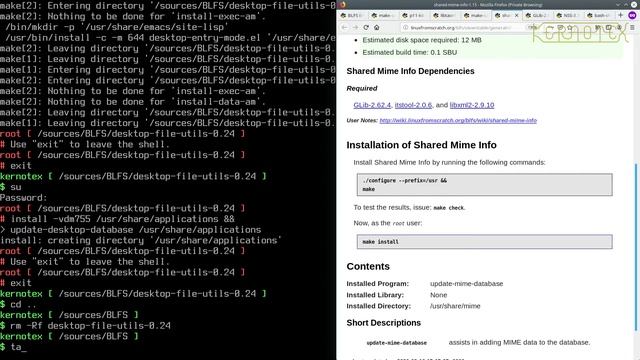Click the 'Short Descriptions' heading
640x360 pixels.
coord(383,323)
